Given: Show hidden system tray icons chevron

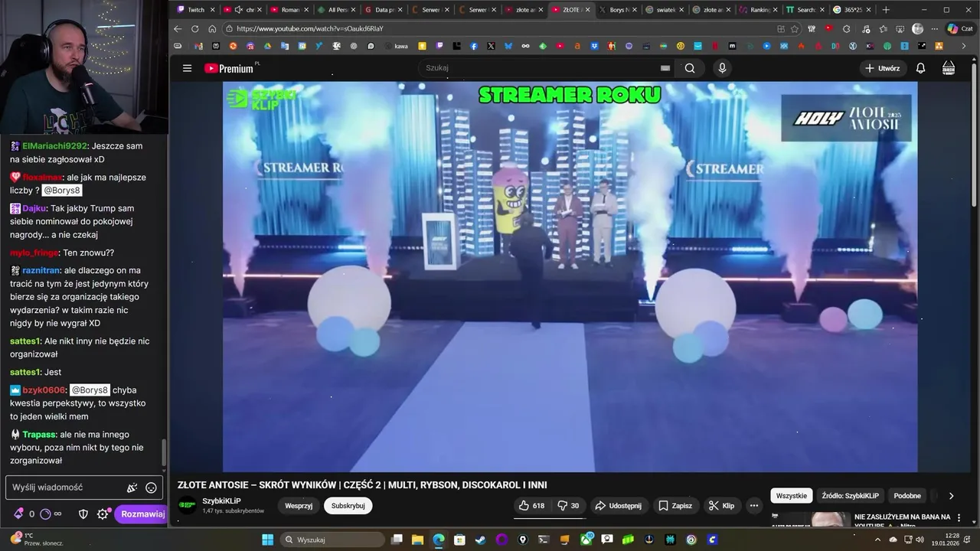Looking at the screenshot, I should [876, 540].
